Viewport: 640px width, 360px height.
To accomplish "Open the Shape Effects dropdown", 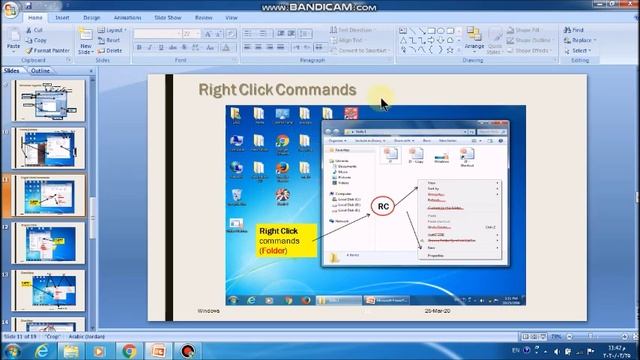I will (529, 51).
